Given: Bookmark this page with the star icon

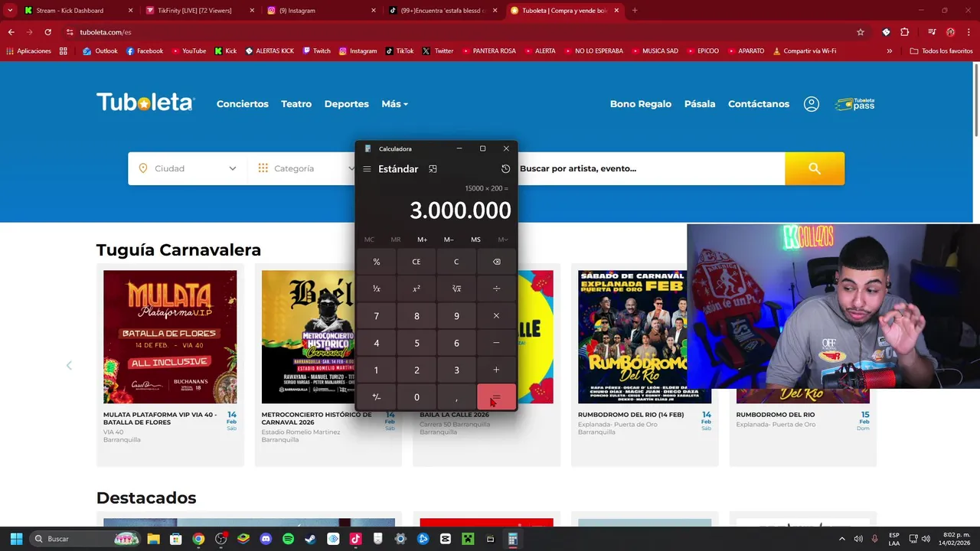Looking at the screenshot, I should click(x=861, y=32).
